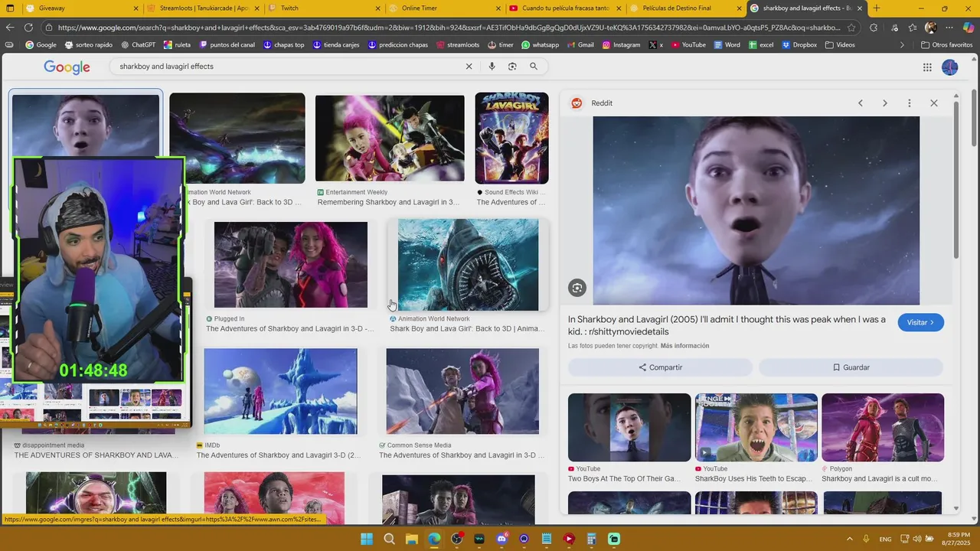Image resolution: width=980 pixels, height=551 pixels.
Task: Click the Compartir share button
Action: pos(660,367)
